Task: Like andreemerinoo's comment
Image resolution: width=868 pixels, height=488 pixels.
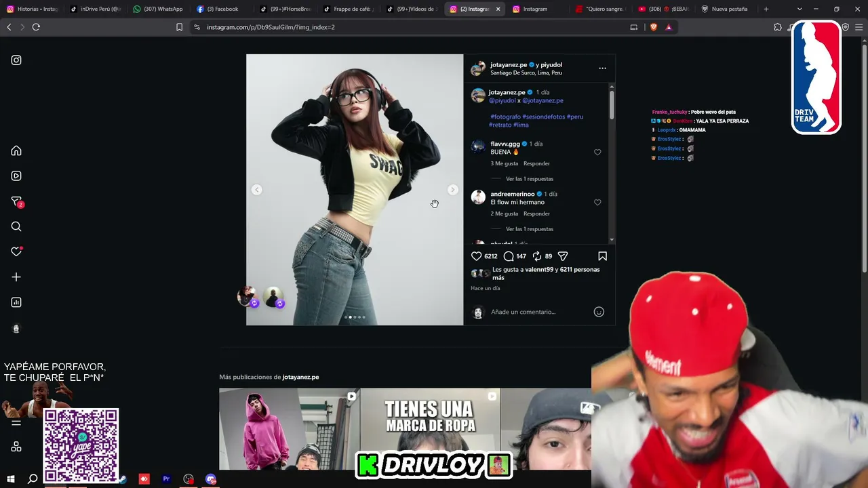Action: 597,203
